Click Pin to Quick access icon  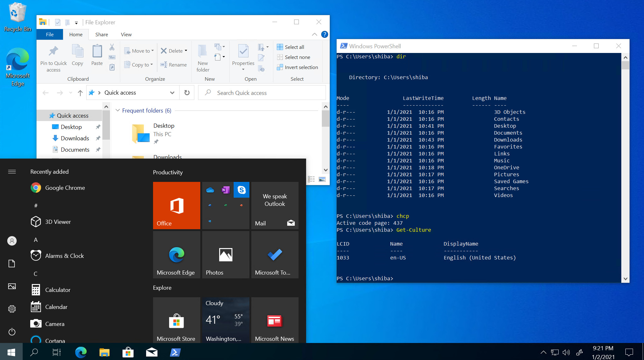(x=53, y=51)
